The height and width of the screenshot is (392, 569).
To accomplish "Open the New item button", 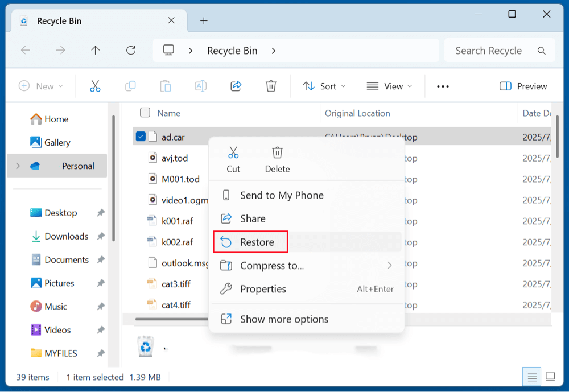I will [40, 86].
